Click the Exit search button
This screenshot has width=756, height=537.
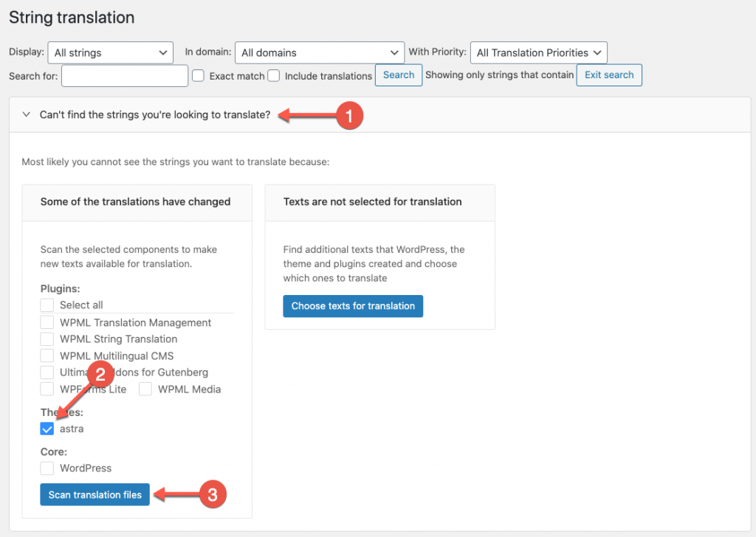coord(609,75)
